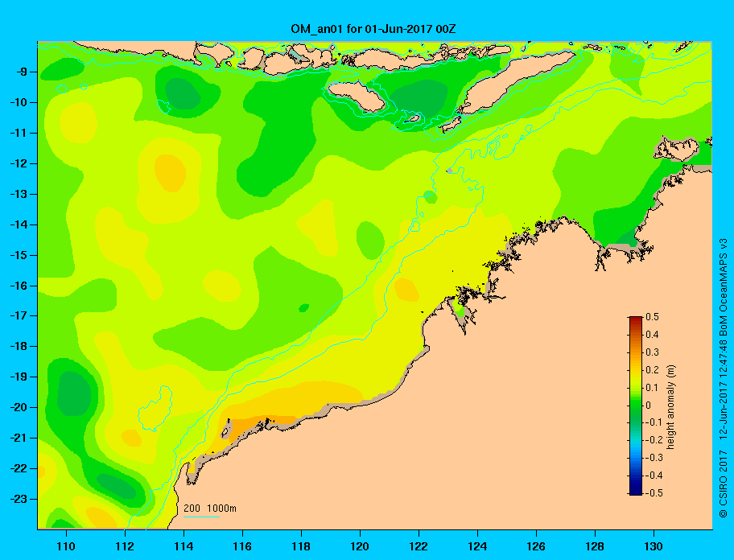Click the longitude axis label "110"
The image size is (734, 560).
click(66, 546)
